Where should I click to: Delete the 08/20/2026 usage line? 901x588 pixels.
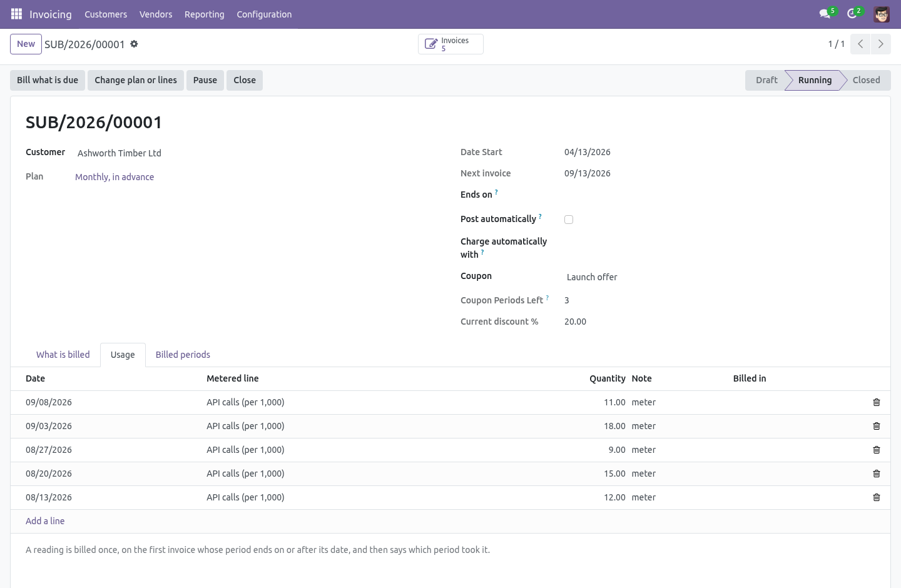click(x=877, y=474)
